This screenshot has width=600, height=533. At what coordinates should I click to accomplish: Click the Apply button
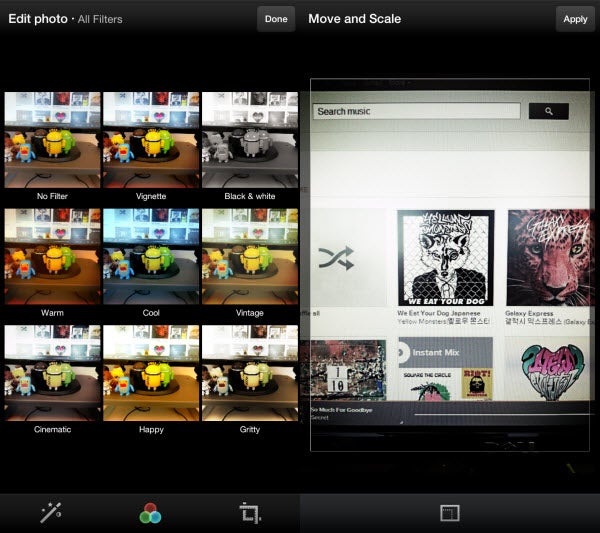point(575,19)
